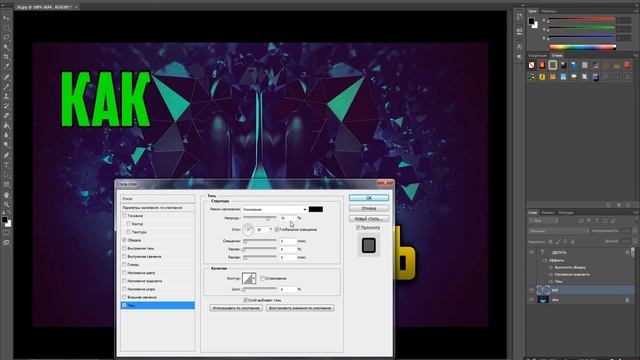
Task: Click the Отмена (Cancel) button
Action: pos(369,209)
